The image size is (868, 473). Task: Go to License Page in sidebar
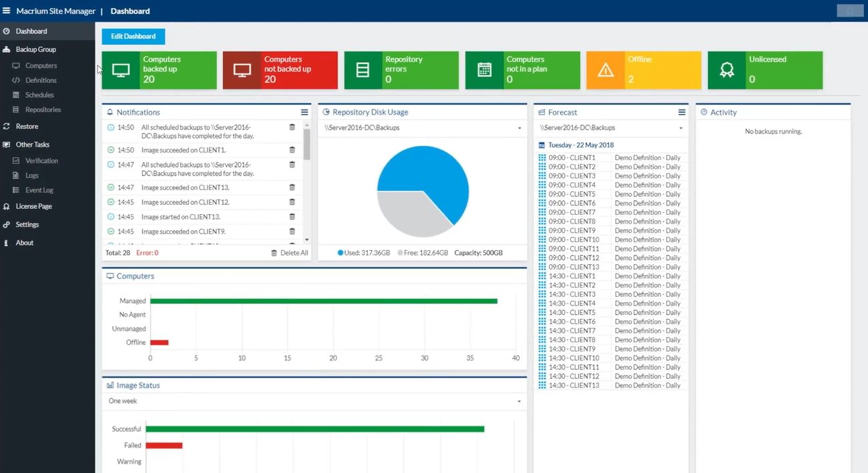click(33, 206)
